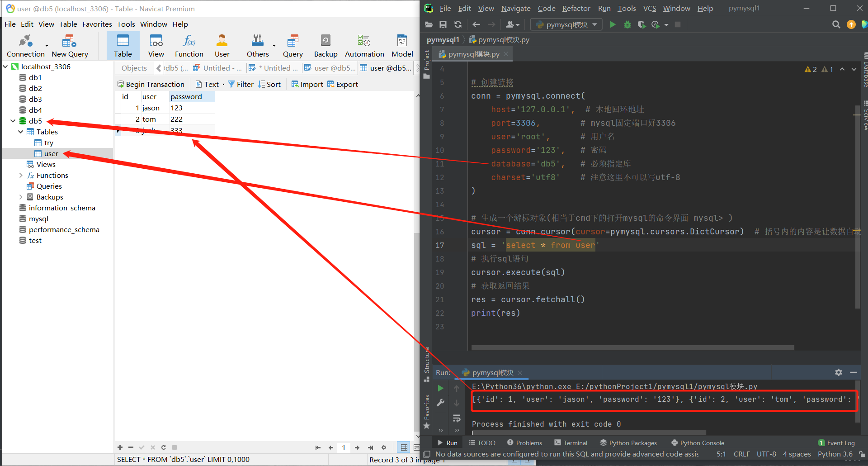Viewport: 868px width, 466px height.
Task: Open the VCS menu in PyCharm
Action: pyautogui.click(x=650, y=8)
